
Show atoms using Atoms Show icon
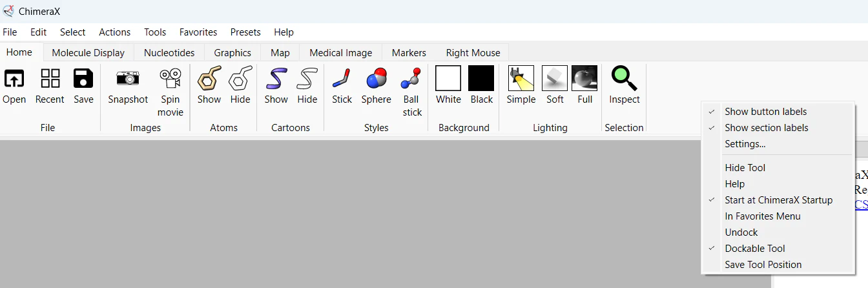(x=209, y=79)
